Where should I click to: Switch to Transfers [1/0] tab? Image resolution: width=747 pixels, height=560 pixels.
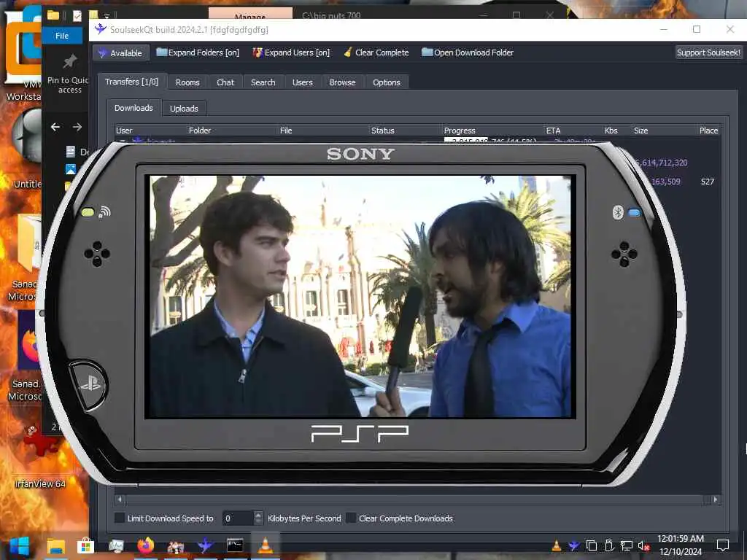click(x=132, y=82)
